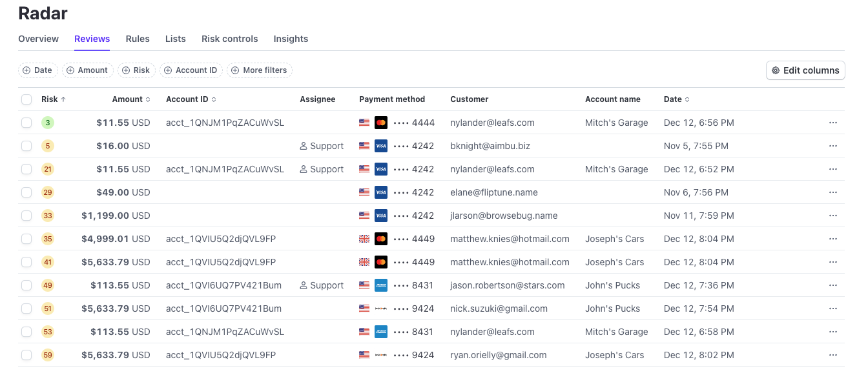Click the green risk score 3 badge
868x384 pixels.
click(48, 123)
